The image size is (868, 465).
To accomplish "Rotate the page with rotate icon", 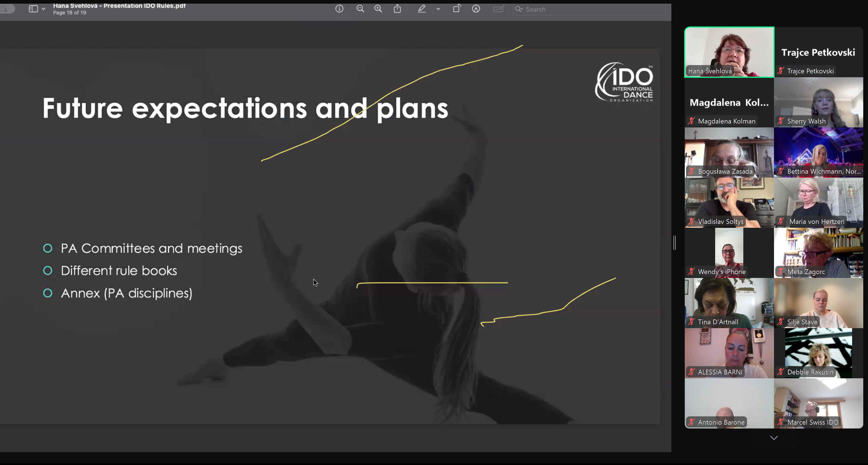I will point(457,9).
